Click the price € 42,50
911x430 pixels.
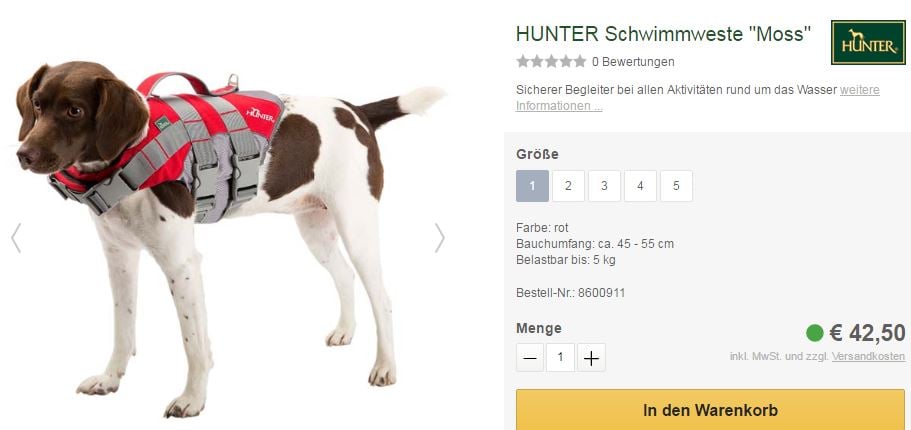[x=867, y=334]
